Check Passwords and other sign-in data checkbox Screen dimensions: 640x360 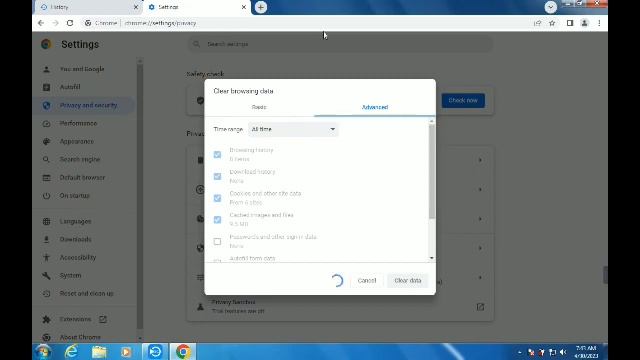click(x=217, y=241)
